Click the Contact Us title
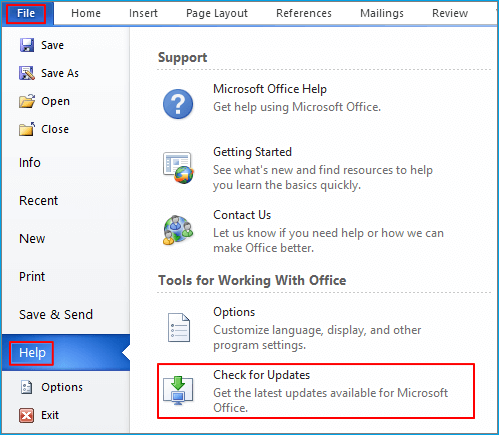 pos(242,215)
